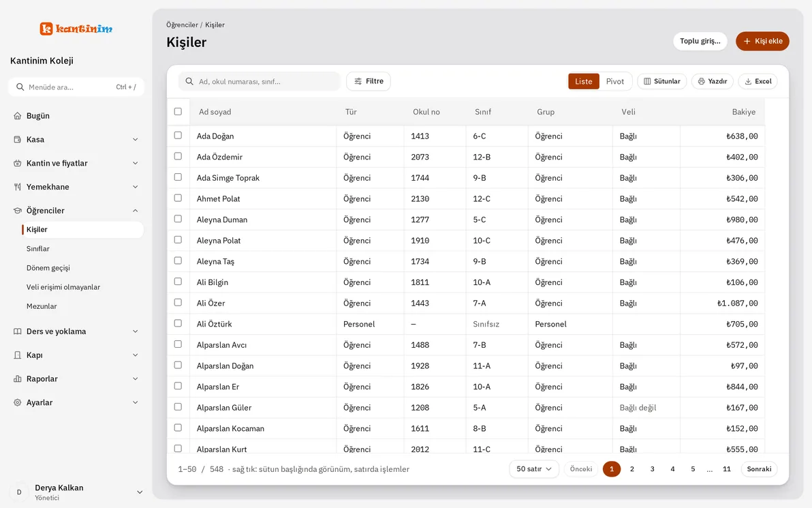Open Sınıflar in the sidebar
The image size is (812, 508).
(37, 249)
